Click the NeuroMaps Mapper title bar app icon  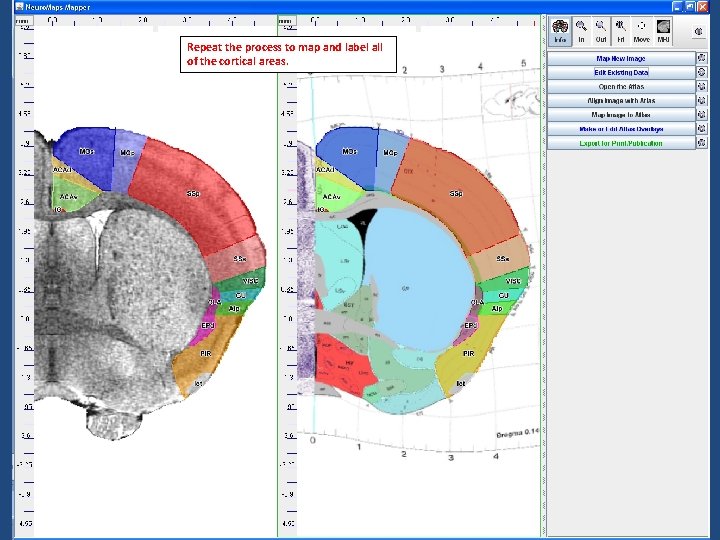point(19,7)
